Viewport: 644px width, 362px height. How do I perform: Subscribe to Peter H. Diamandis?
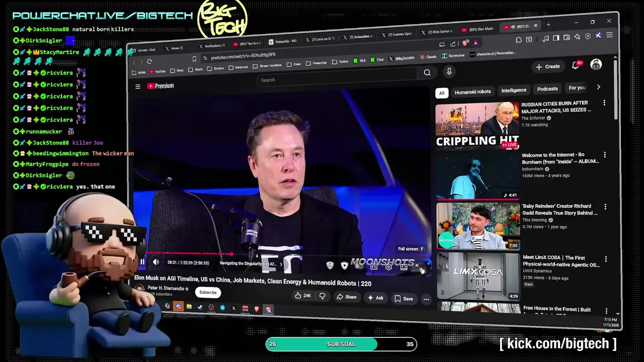point(208,292)
